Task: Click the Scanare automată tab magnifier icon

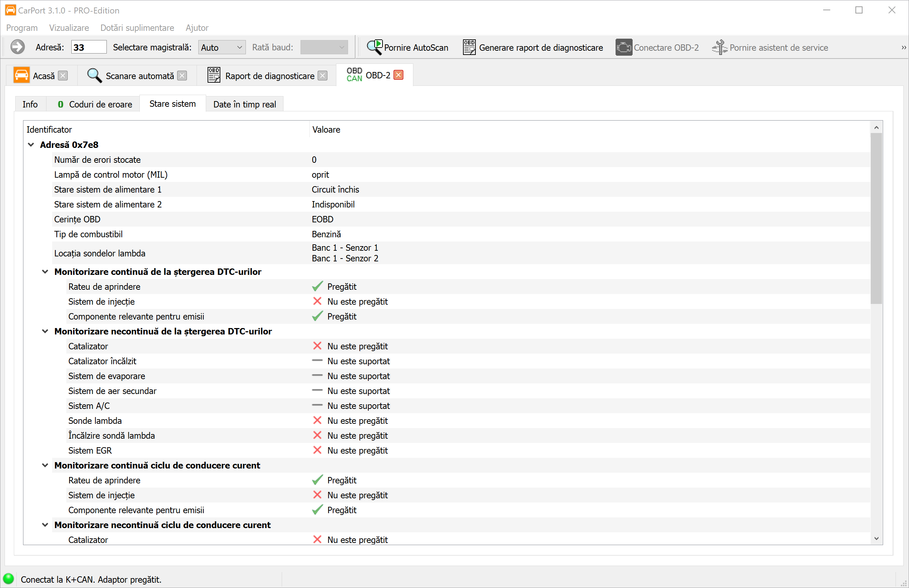Action: [x=94, y=75]
